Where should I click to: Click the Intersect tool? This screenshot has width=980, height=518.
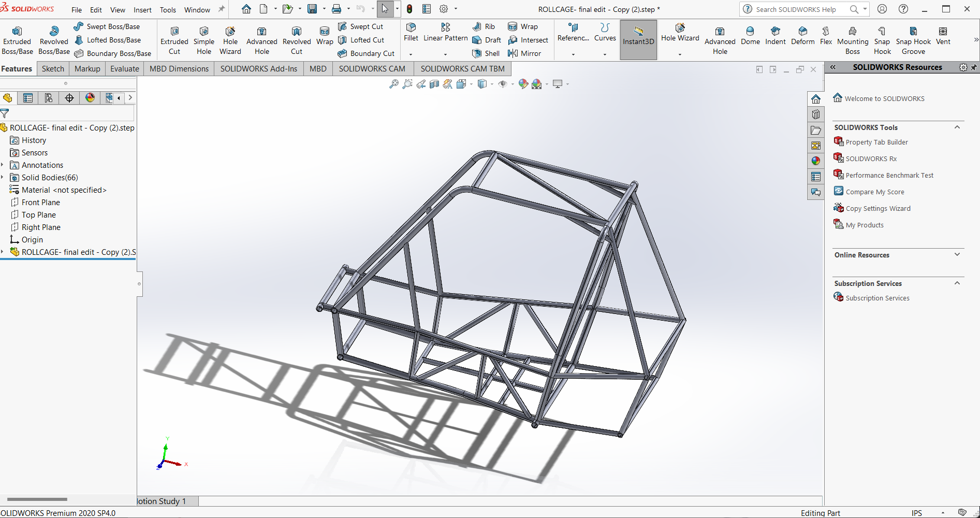coord(528,40)
